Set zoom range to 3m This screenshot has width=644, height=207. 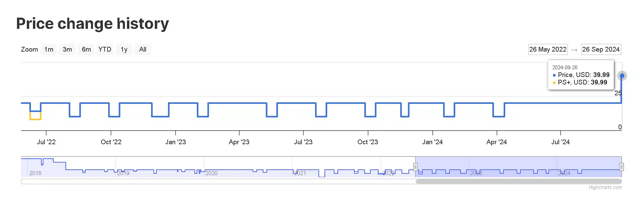click(67, 49)
